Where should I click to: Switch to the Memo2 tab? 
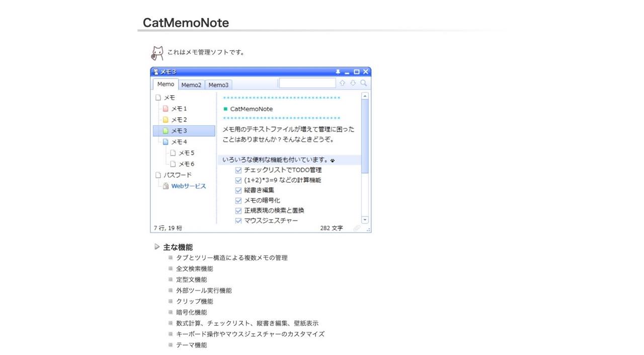pos(191,85)
